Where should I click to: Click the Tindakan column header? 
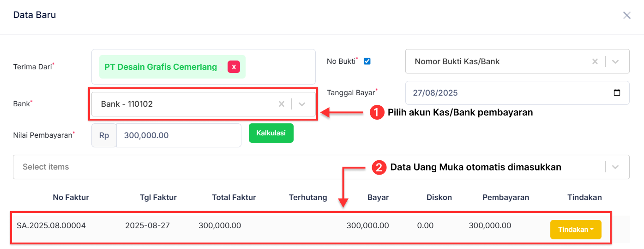pyautogui.click(x=584, y=197)
